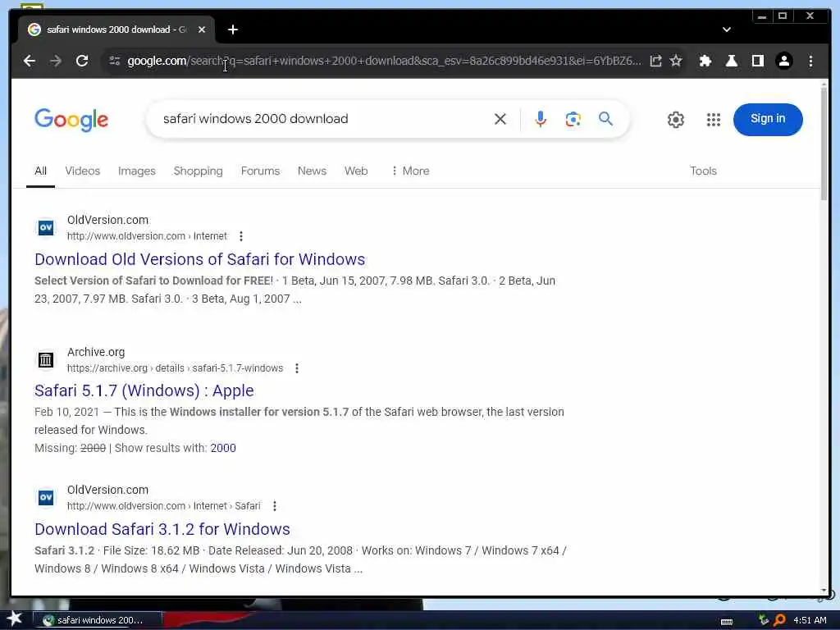The width and height of the screenshot is (840, 630).
Task: Open Download Old Versions of Safari for Windows
Action: 200,259
